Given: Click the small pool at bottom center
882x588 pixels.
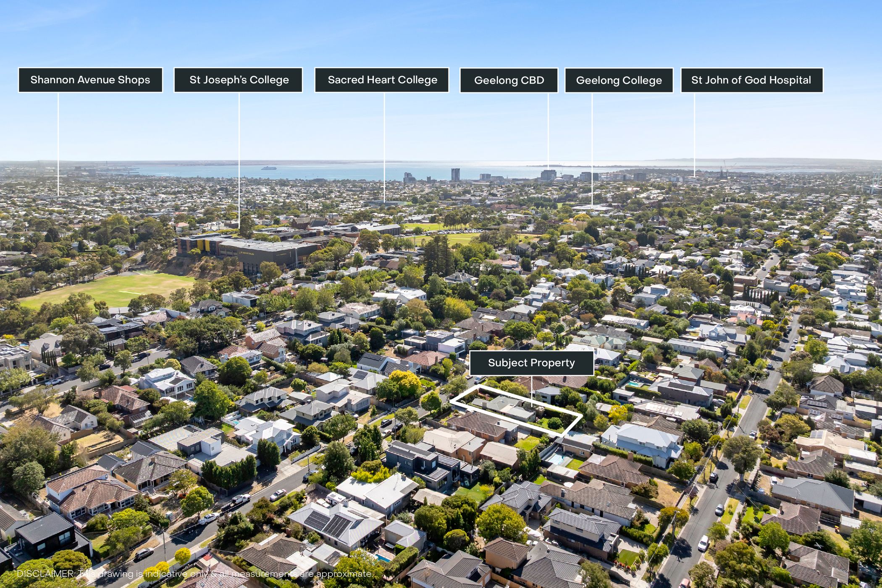Looking at the screenshot, I should [382, 558].
